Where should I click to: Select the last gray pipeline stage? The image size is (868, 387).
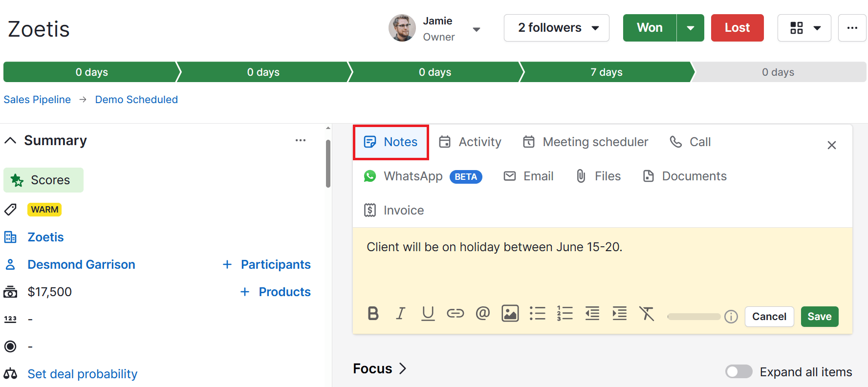[x=779, y=72]
